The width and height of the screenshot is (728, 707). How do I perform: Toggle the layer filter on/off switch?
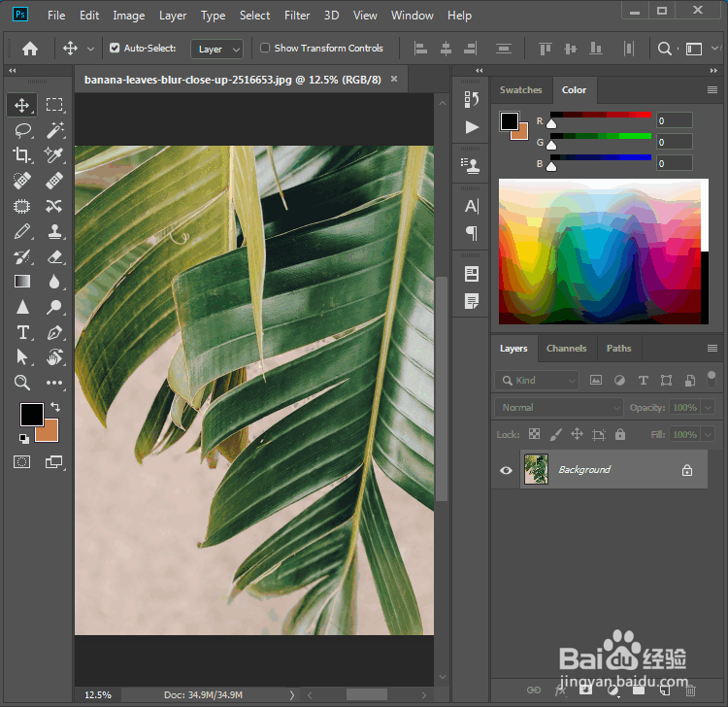(x=711, y=379)
